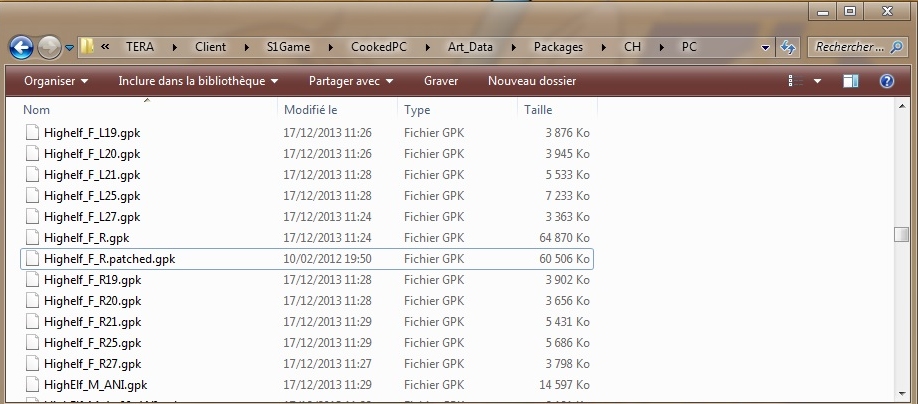
Task: Click the Back navigation arrow
Action: pyautogui.click(x=21, y=47)
